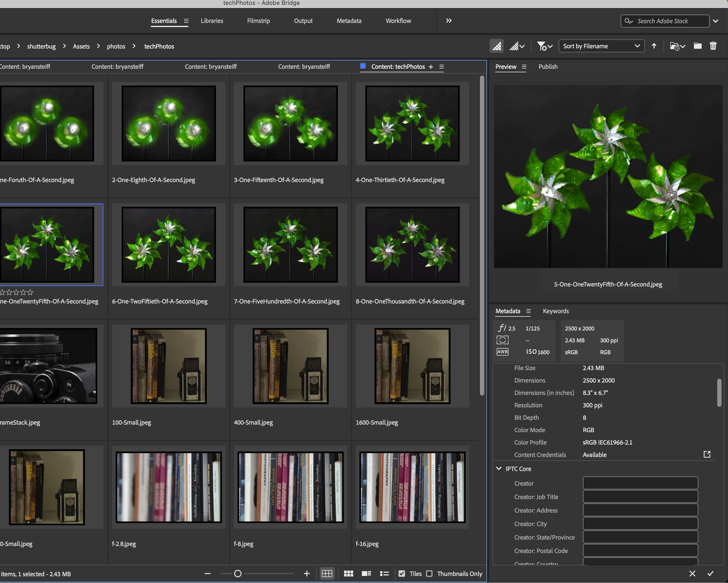Collapse the IPTC Core section
This screenshot has width=728, height=583.
coord(499,468)
